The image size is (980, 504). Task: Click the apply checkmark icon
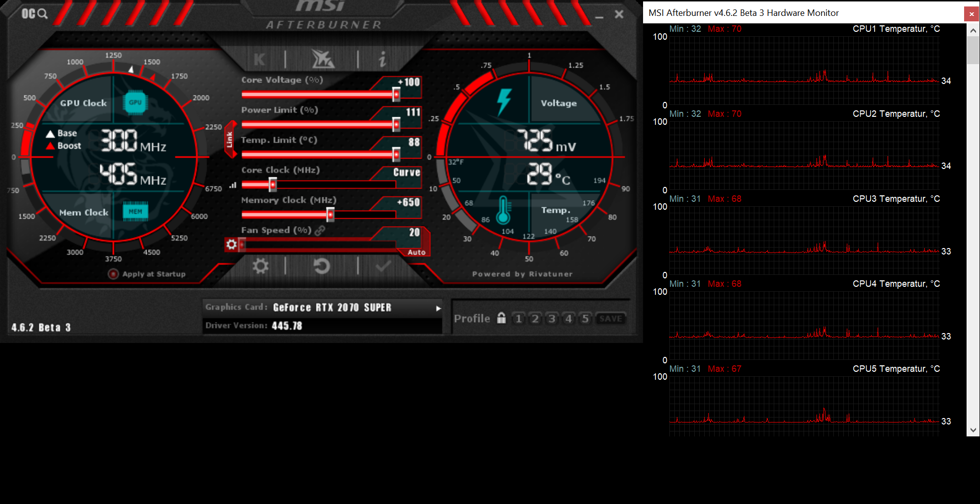383,266
